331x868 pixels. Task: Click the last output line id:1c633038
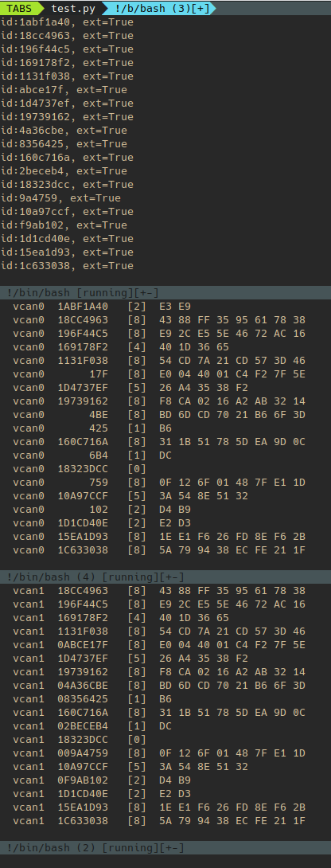tap(67, 266)
